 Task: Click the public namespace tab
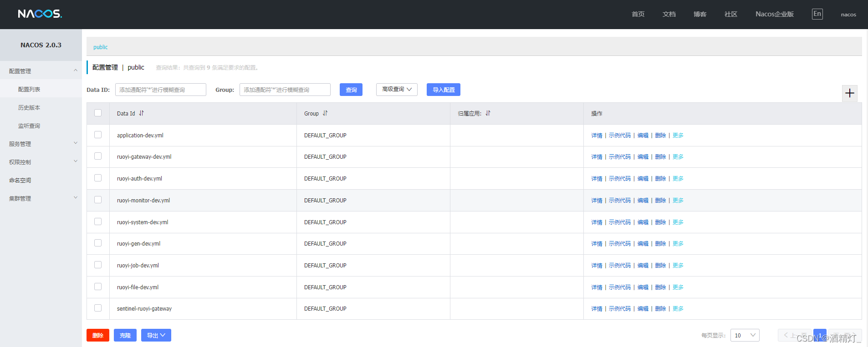click(101, 47)
